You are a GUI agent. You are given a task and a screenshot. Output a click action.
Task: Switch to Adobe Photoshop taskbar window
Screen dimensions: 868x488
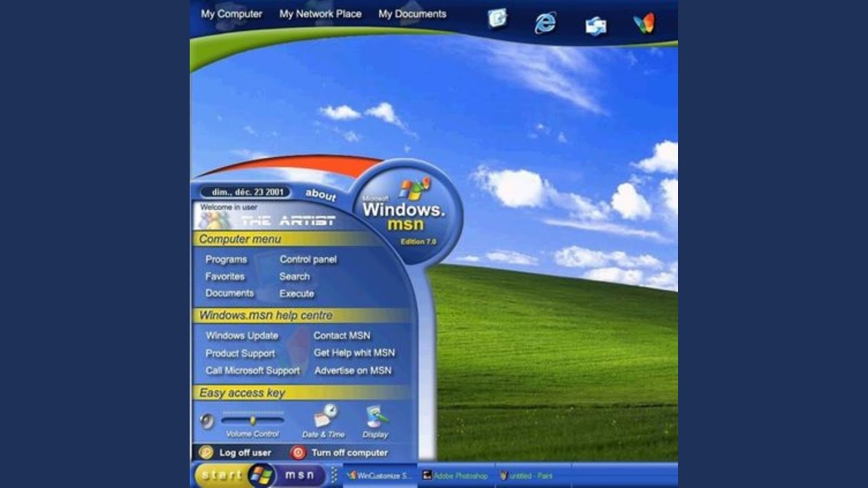(x=455, y=476)
